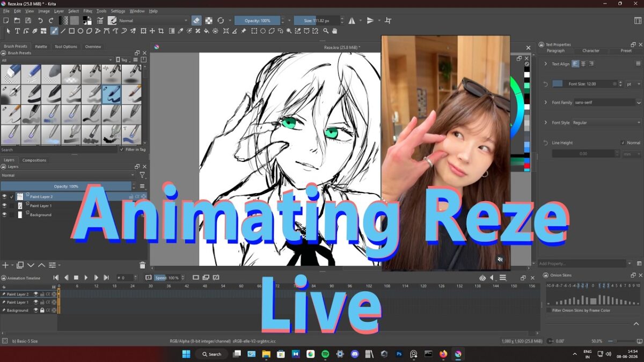The image size is (644, 362).
Task: Hide Paint Layer 1 in Layers panel
Action: pyautogui.click(x=4, y=206)
